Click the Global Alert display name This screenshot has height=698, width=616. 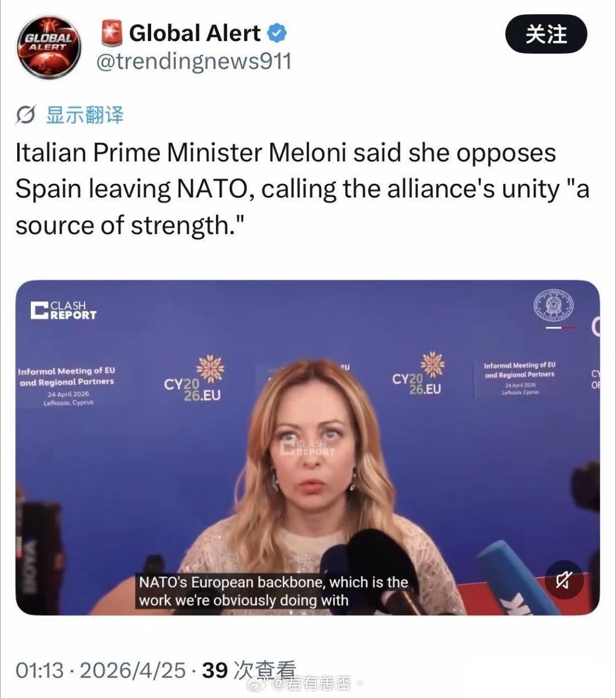coord(195,33)
